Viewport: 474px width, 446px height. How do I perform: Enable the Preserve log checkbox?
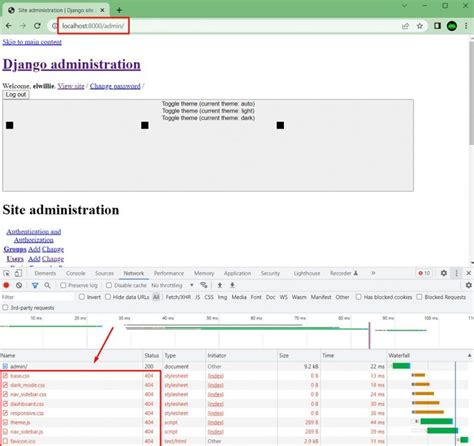[63, 285]
